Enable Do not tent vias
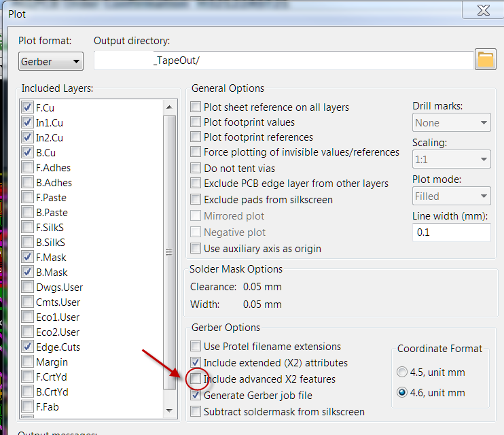 (x=196, y=168)
